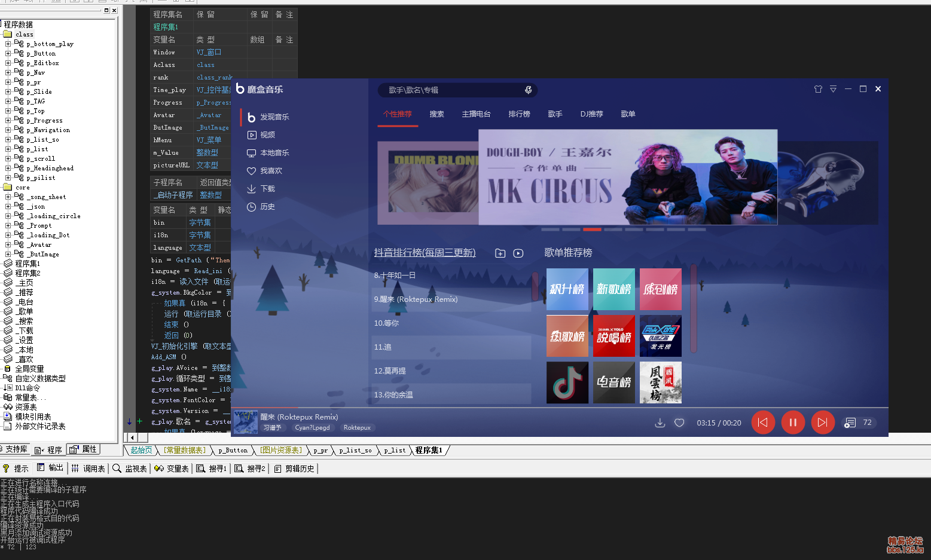931x560 pixels.
Task: Select song 8.十年如一日
Action: [x=453, y=276]
